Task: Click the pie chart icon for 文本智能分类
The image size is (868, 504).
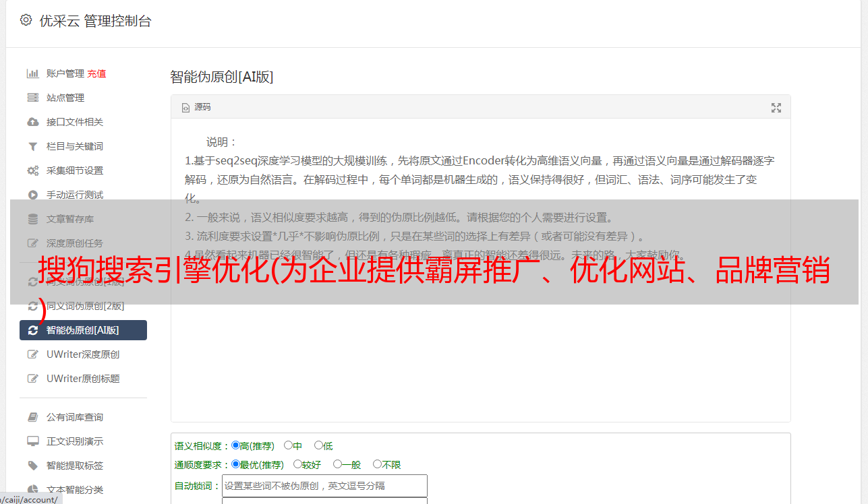Action: [32, 490]
